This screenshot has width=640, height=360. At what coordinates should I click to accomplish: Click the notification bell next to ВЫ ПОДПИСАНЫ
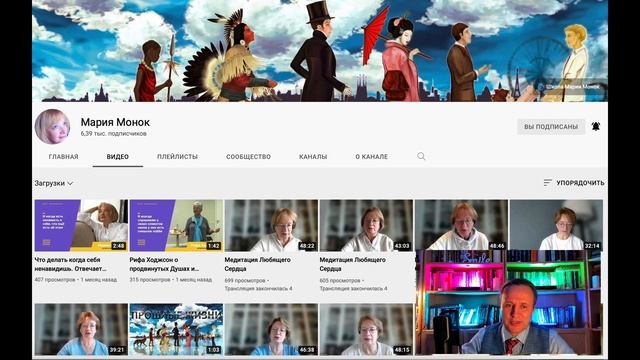(x=596, y=127)
